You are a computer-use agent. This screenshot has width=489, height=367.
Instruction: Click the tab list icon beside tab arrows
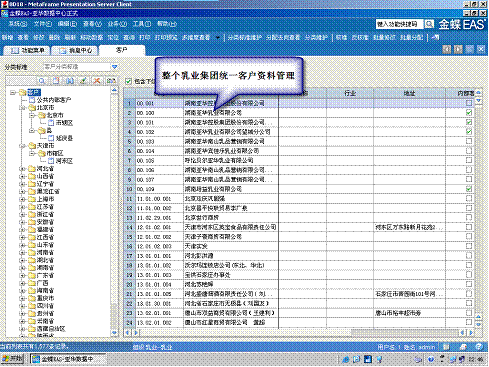[x=470, y=49]
